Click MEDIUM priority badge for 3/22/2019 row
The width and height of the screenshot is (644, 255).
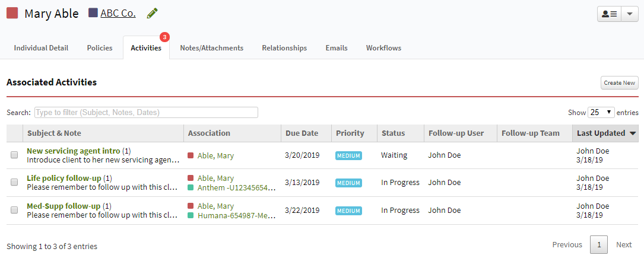[x=348, y=211]
